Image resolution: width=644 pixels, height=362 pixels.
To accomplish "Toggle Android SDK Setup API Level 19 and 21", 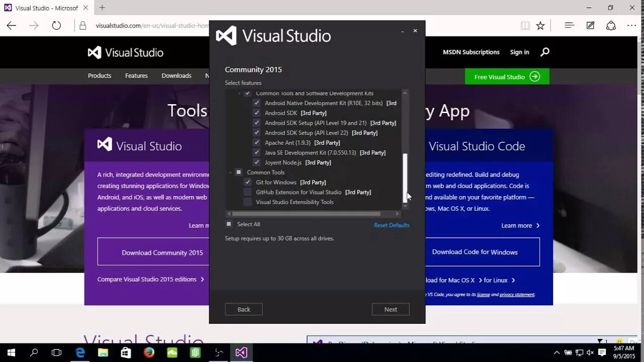I will 257,123.
